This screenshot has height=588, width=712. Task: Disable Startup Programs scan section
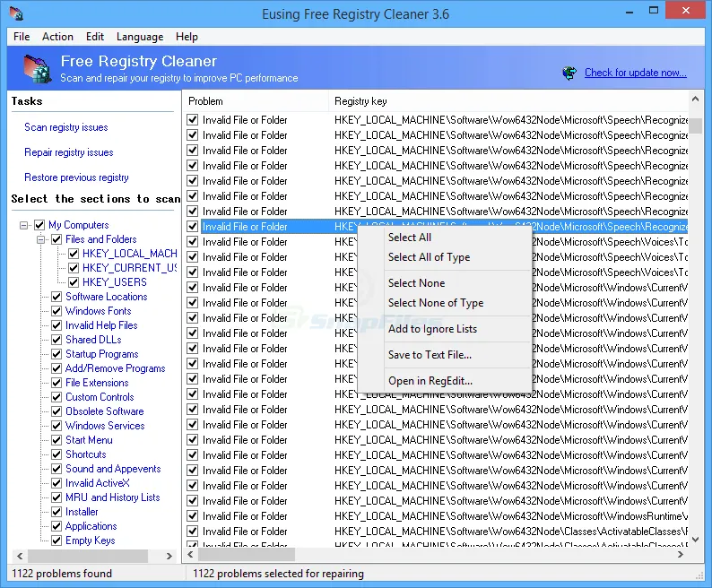56,354
